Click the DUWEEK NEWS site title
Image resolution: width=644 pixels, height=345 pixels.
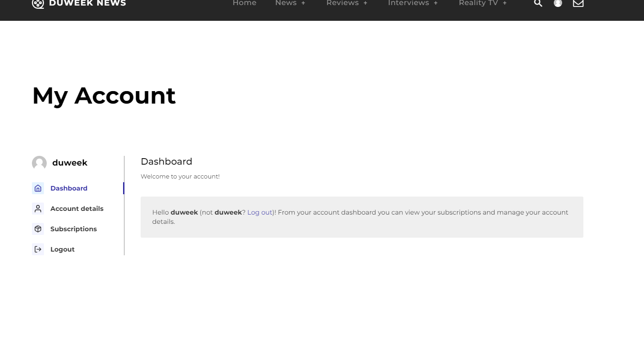(x=87, y=3)
